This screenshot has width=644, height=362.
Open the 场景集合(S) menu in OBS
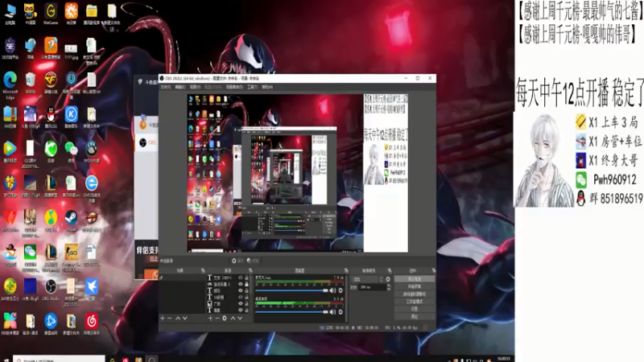click(234, 87)
